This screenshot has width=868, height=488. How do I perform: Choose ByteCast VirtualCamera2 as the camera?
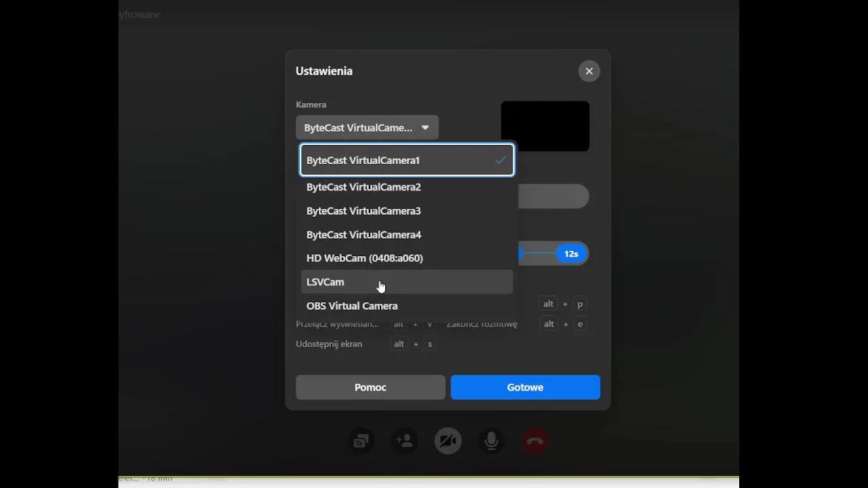[407, 187]
